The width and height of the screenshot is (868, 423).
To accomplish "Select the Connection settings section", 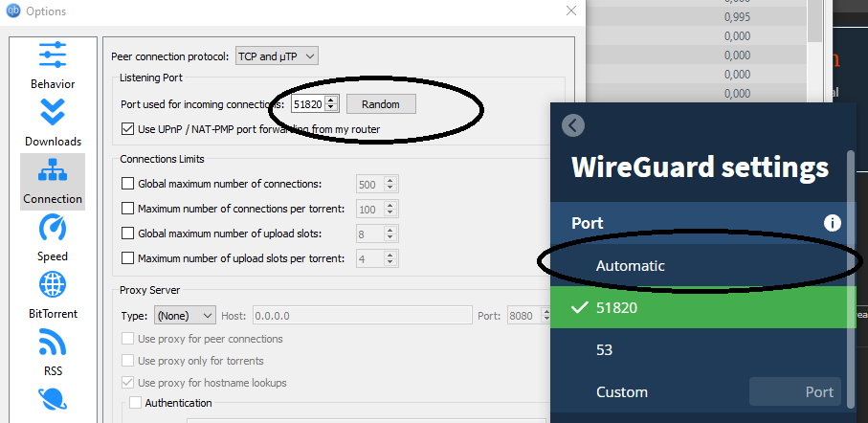I will tap(53, 181).
